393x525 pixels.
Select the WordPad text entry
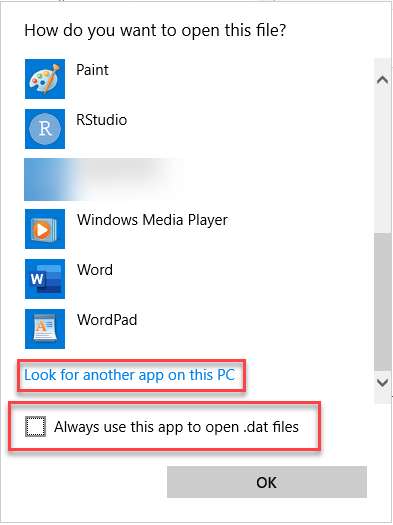click(107, 320)
